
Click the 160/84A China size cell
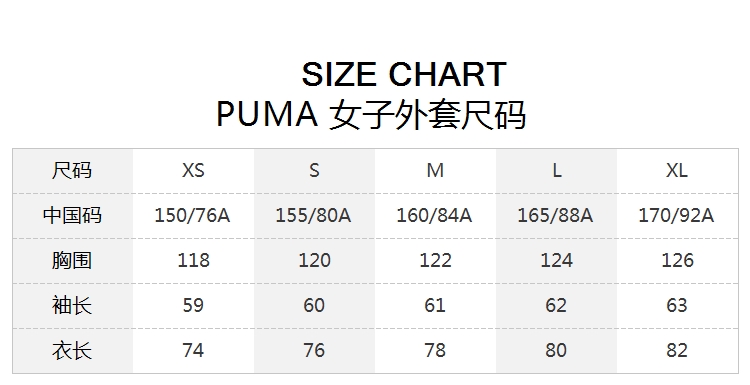pyautogui.click(x=434, y=216)
